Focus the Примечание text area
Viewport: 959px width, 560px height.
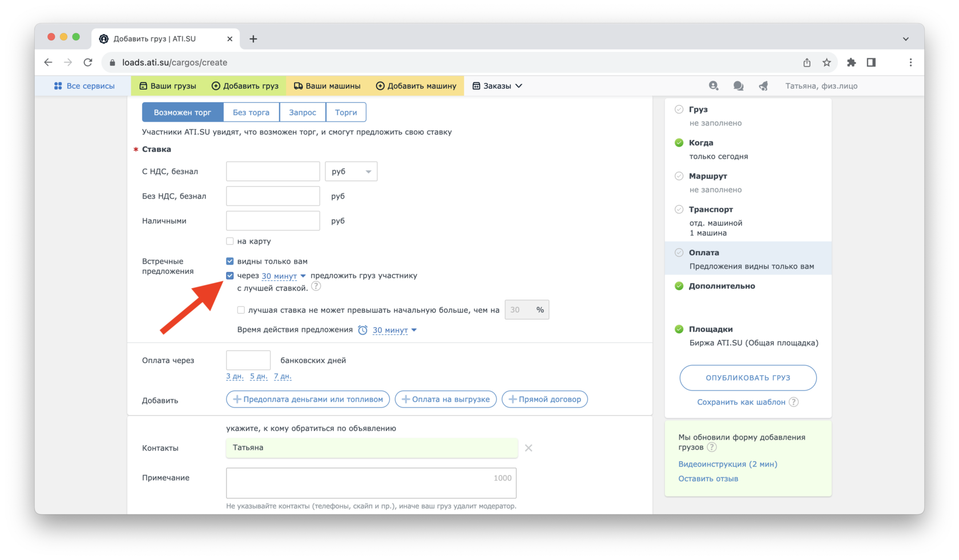coord(371,483)
